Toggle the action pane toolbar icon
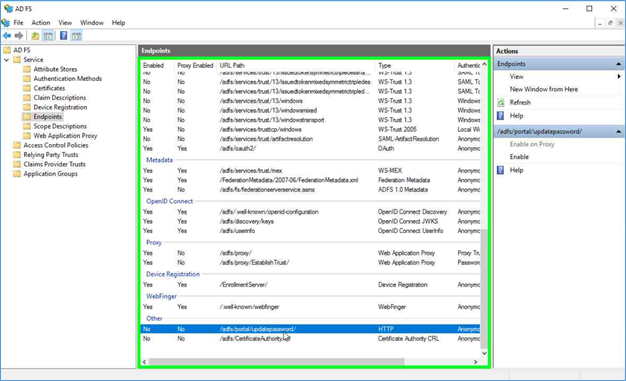626x381 pixels. (x=76, y=36)
